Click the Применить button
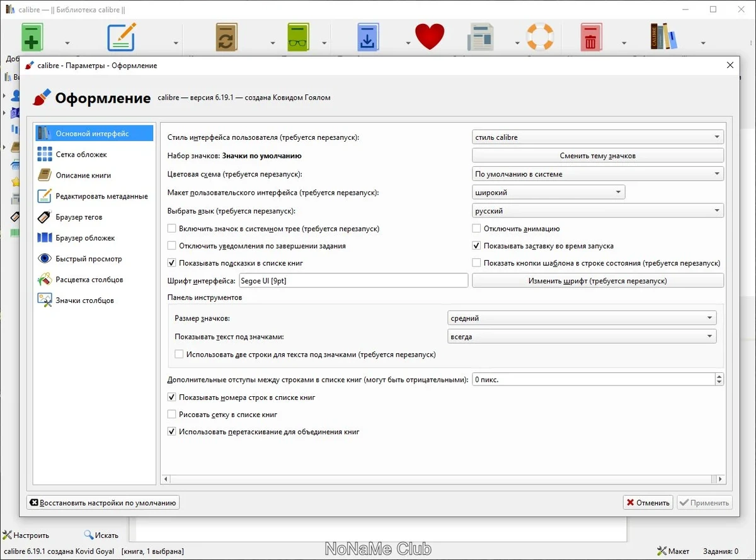The width and height of the screenshot is (756, 560). (x=704, y=503)
